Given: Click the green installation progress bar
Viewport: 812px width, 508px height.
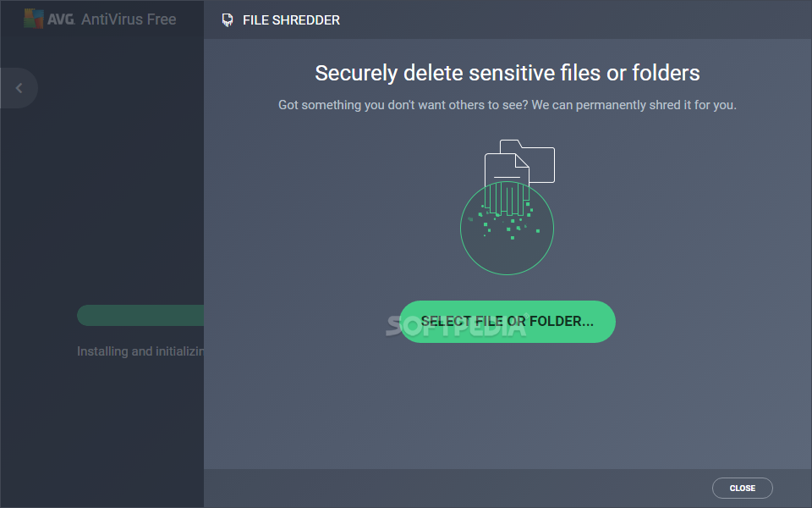Looking at the screenshot, I should [x=140, y=316].
